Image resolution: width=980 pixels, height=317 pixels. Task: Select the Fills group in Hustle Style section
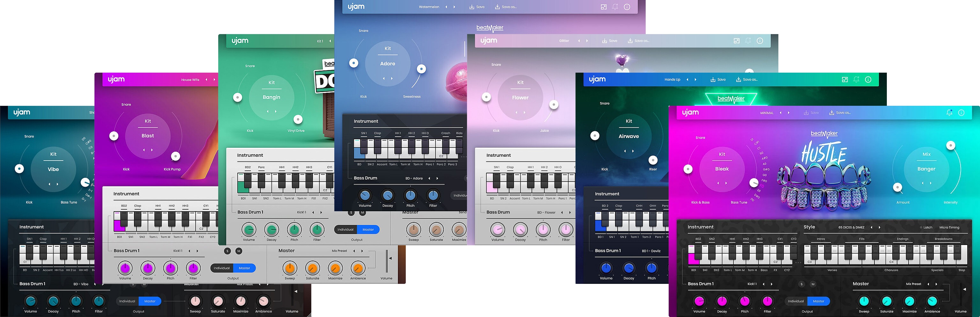click(x=862, y=239)
